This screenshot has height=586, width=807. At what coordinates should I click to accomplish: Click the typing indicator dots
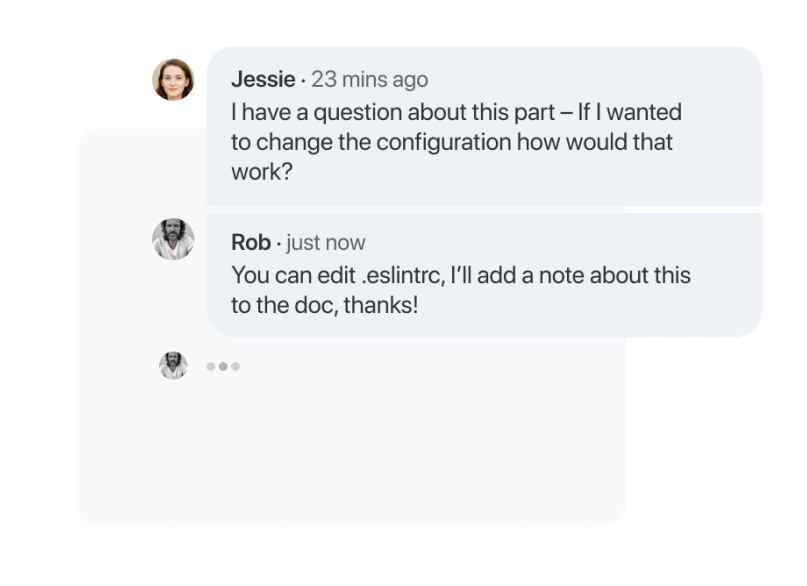[x=223, y=366]
